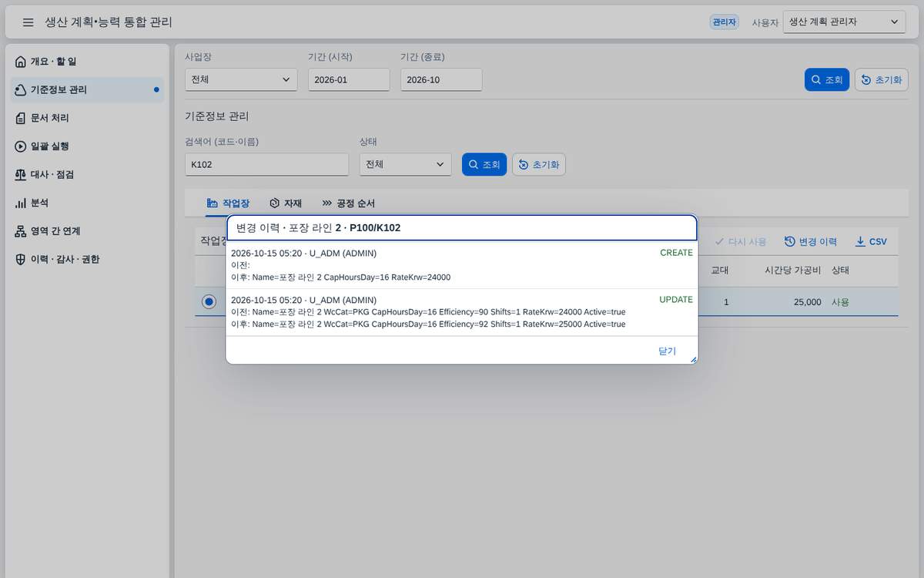Click the dialog title 변경 이력 · 포장 라인 2
Screen dimensions: 924x578
[318, 228]
